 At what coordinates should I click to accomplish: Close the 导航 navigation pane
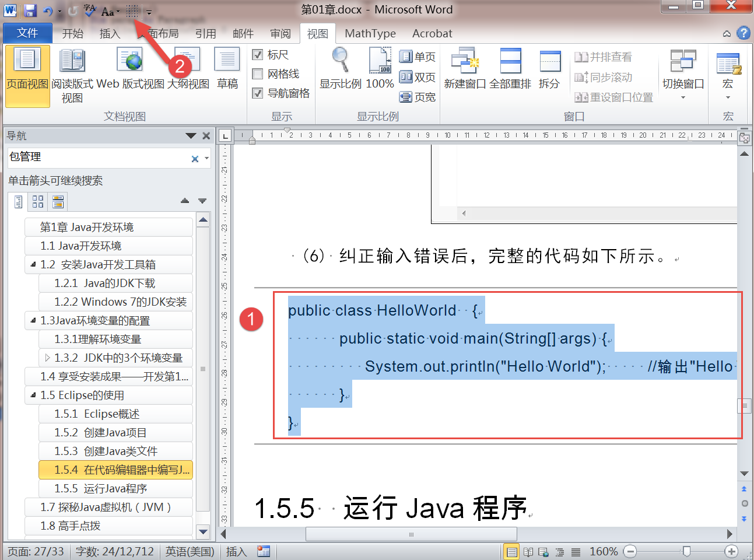click(206, 136)
